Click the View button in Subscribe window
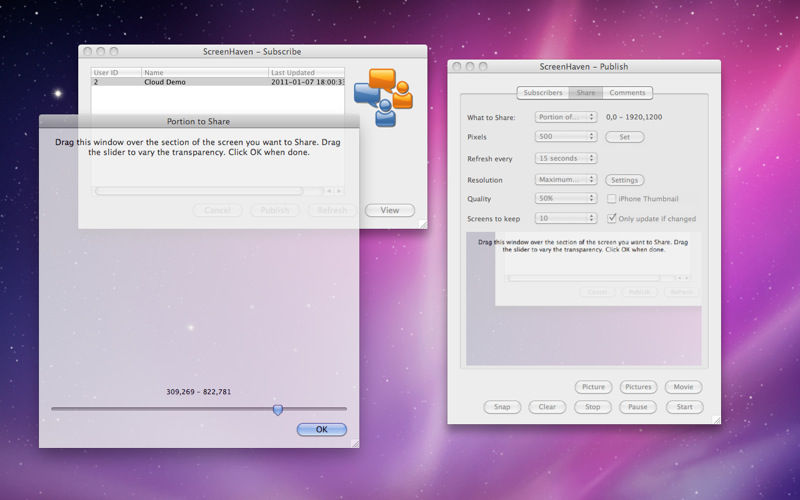The height and width of the screenshot is (500, 800). pyautogui.click(x=390, y=210)
